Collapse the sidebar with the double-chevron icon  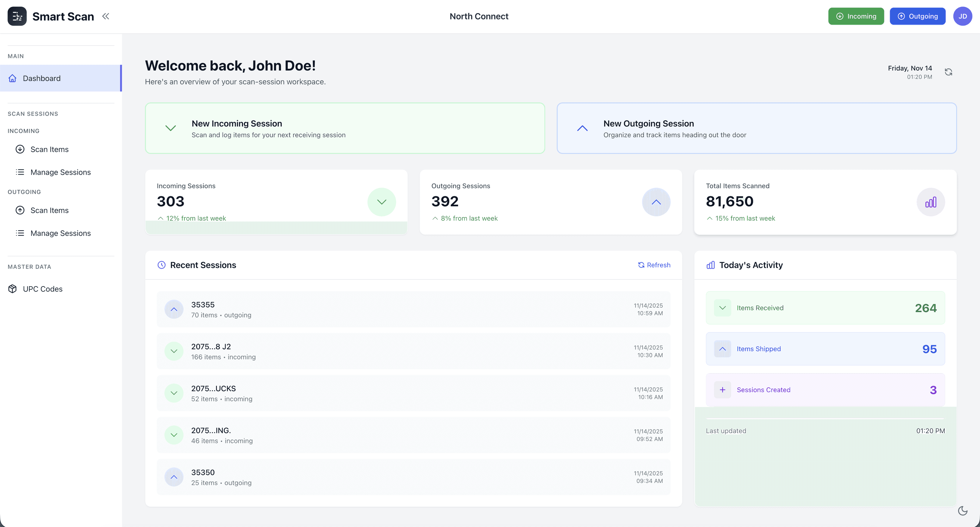click(106, 16)
